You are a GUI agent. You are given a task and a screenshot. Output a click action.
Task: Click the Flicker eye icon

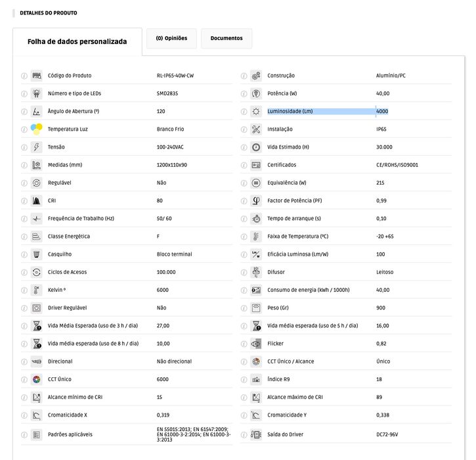tap(256, 344)
